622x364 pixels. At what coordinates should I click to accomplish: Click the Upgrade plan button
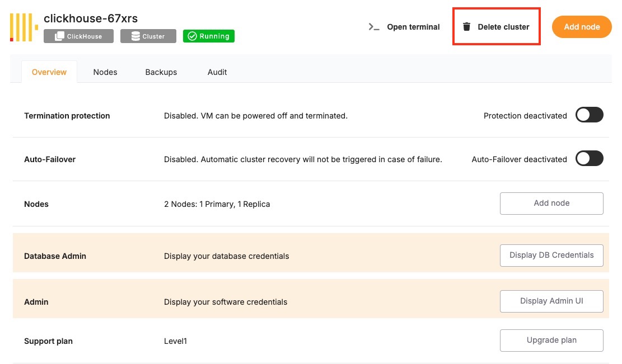(551, 340)
